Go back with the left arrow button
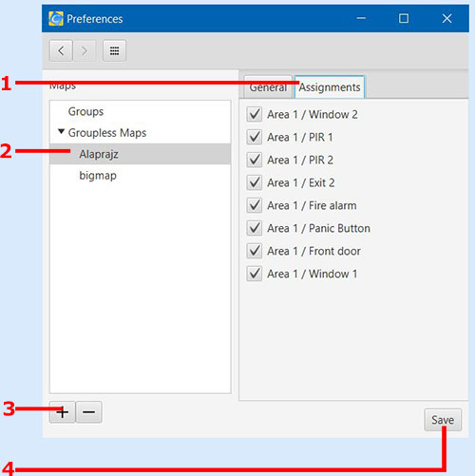This screenshot has width=475, height=476. [x=61, y=50]
